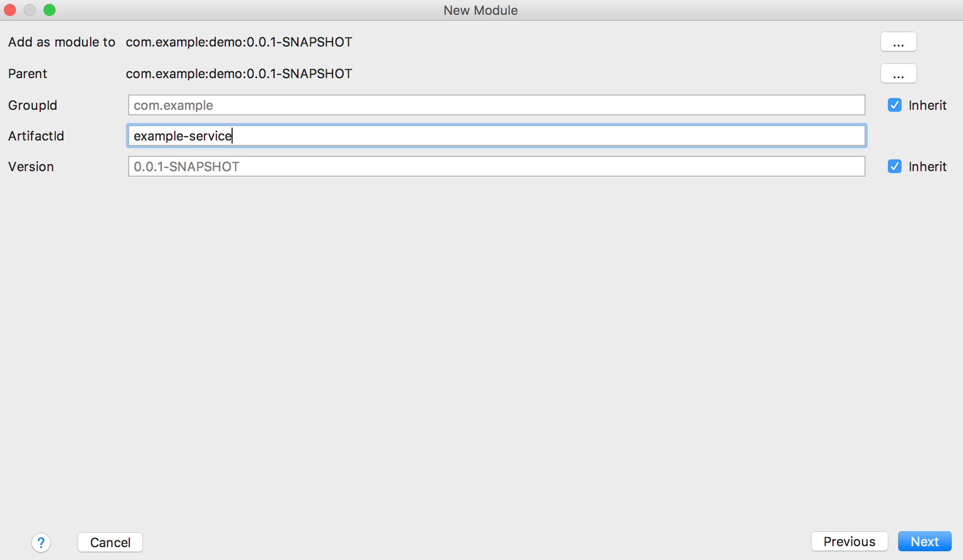Click the help question mark icon
Image resolution: width=963 pixels, height=560 pixels.
41,543
